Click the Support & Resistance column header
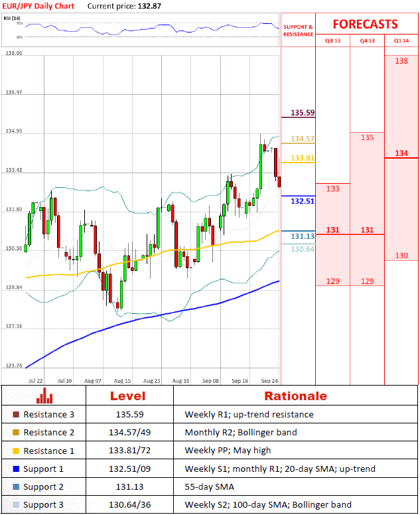The image size is (420, 515). 298,31
